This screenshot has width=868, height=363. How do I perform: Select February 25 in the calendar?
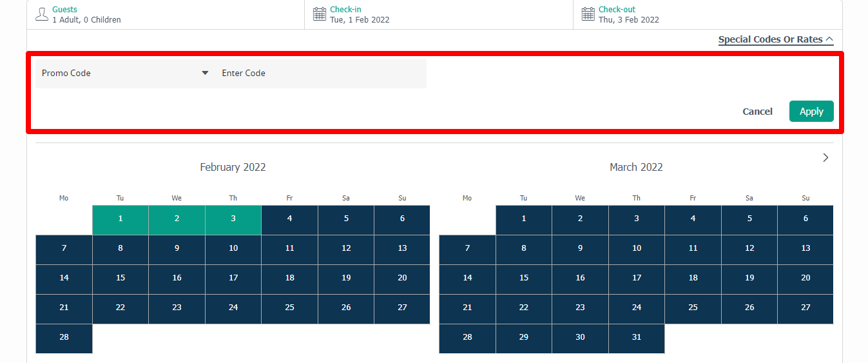click(290, 308)
